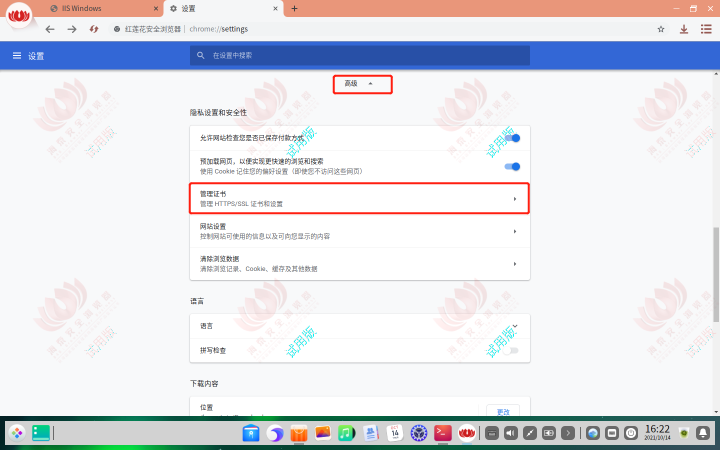Open the green multitasking view taskbar icon
The image size is (720, 450).
click(x=41, y=433)
